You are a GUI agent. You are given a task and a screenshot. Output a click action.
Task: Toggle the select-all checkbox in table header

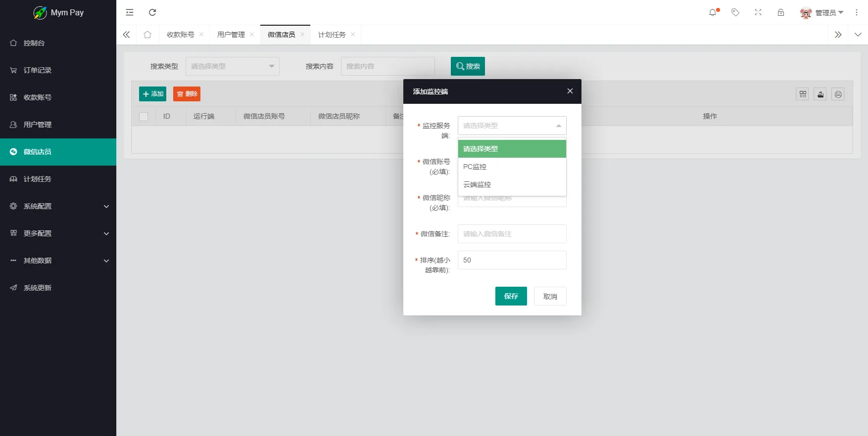point(144,117)
